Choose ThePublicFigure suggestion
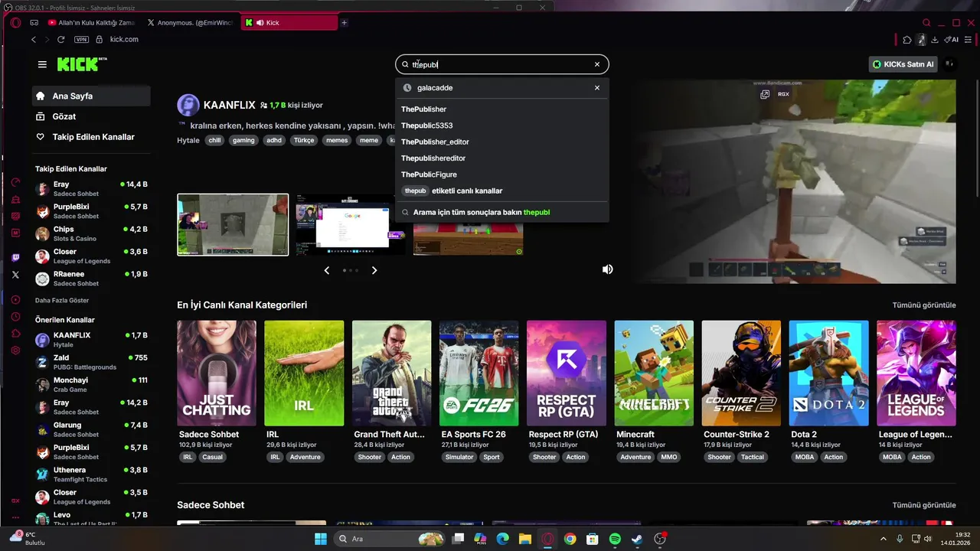980x551 pixels. 429,174
